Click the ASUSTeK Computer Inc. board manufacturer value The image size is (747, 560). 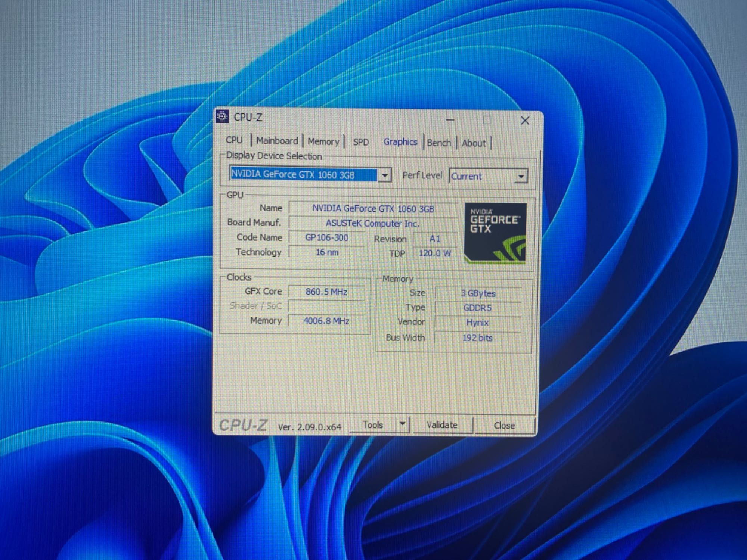[x=372, y=223]
